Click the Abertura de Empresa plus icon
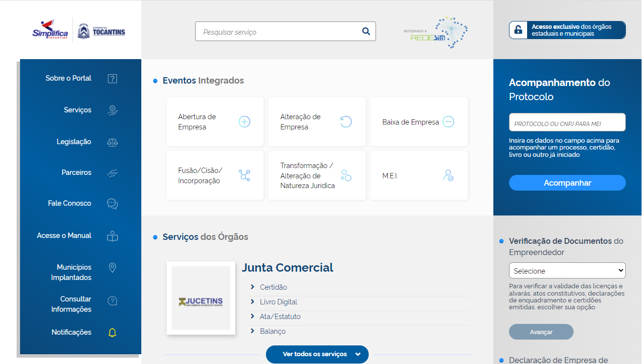This screenshot has width=642, height=364. (x=244, y=122)
